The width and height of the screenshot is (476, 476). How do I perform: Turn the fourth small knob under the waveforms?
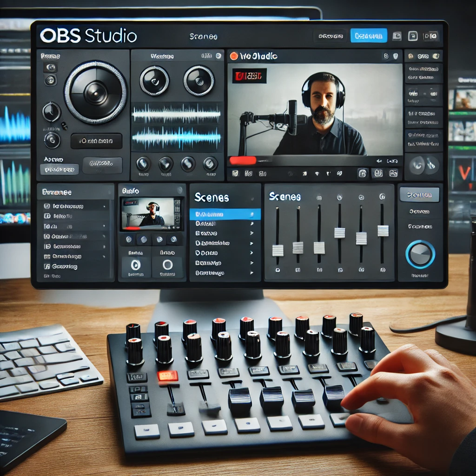click(x=211, y=164)
